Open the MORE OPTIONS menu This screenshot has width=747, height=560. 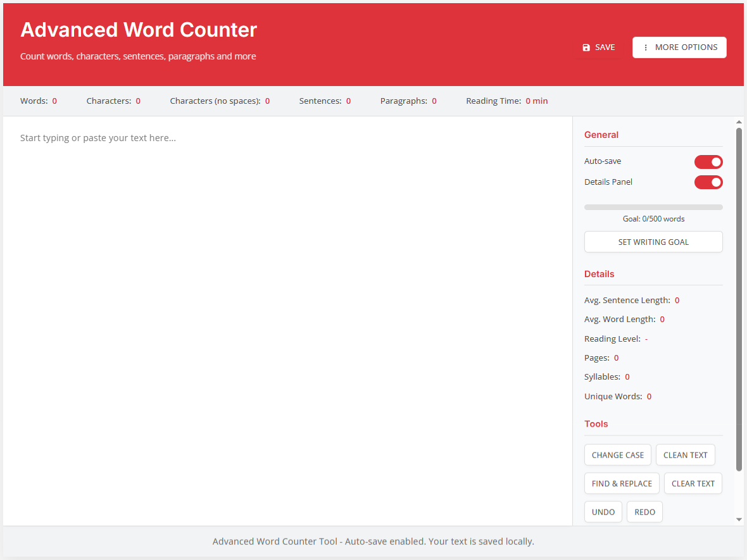[x=679, y=47]
